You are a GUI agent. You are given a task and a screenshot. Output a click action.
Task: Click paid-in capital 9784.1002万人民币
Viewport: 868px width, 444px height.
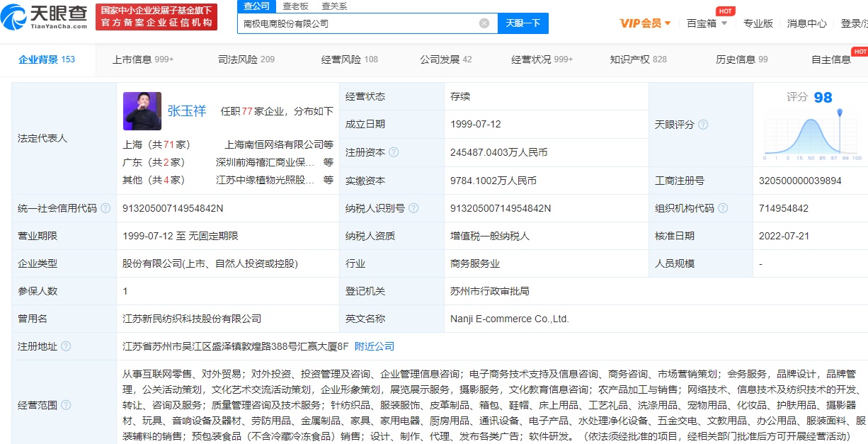point(493,181)
